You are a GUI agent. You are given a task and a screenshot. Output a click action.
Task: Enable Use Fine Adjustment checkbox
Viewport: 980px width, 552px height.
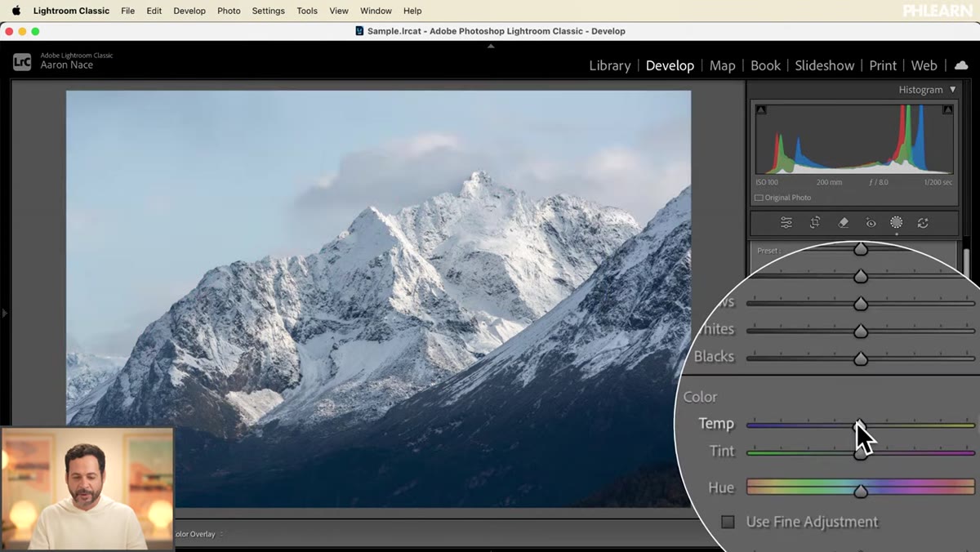[728, 522]
